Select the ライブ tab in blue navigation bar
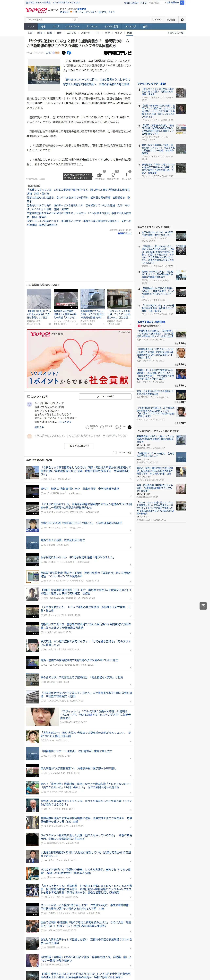 [x=56, y=27]
